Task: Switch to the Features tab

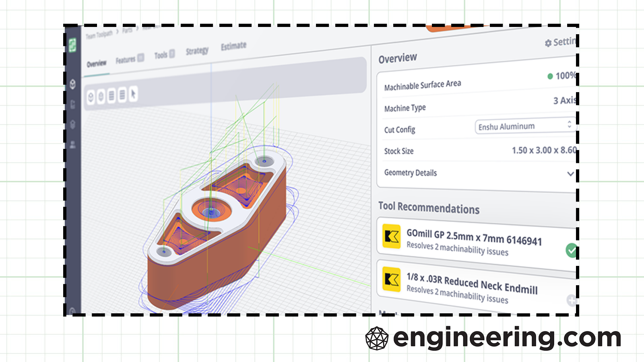Action: point(126,60)
